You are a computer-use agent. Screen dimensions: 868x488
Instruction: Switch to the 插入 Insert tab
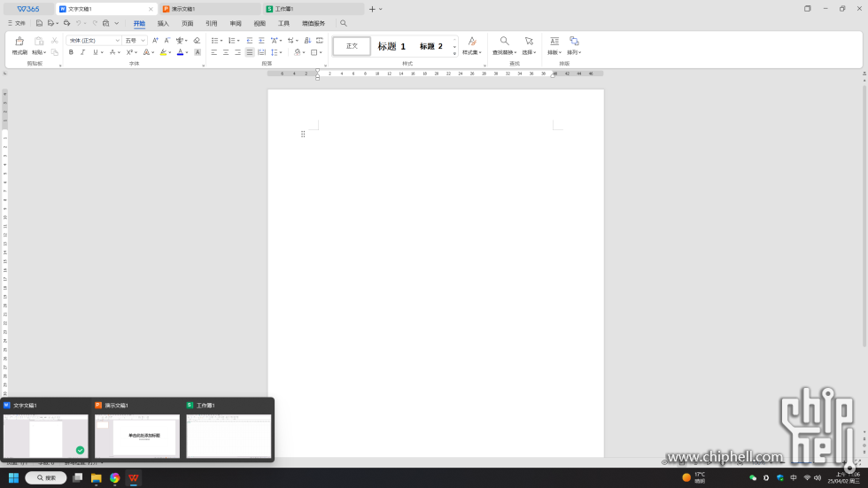tap(163, 23)
